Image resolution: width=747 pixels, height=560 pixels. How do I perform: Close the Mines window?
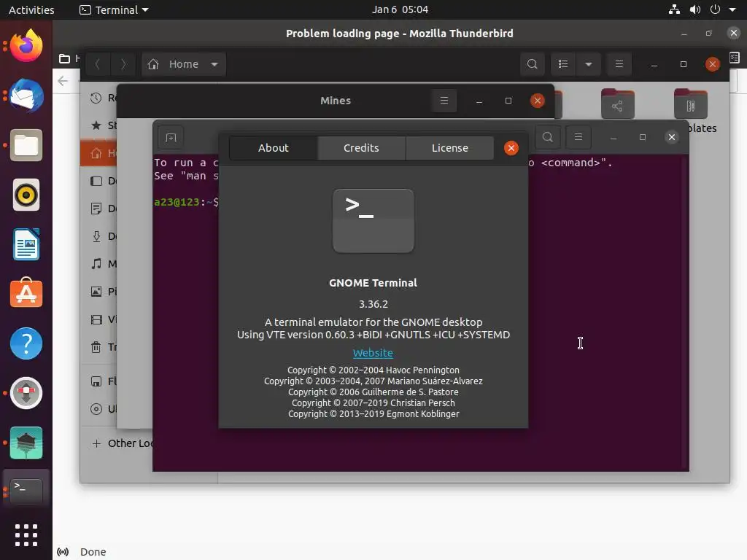(538, 101)
